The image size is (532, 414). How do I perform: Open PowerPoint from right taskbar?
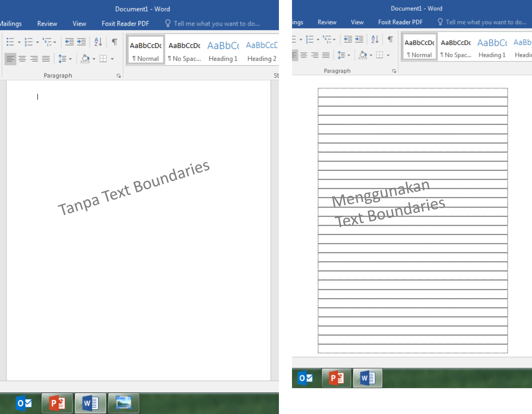(x=336, y=378)
